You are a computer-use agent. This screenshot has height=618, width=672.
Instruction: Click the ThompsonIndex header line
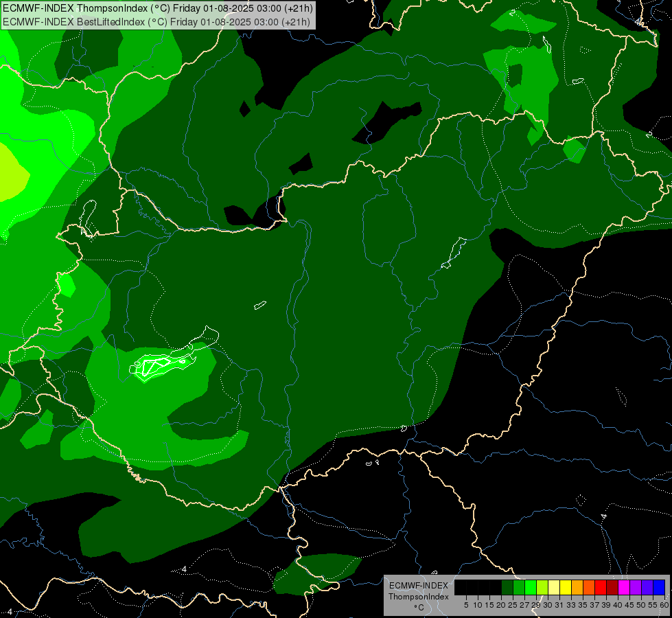158,8
